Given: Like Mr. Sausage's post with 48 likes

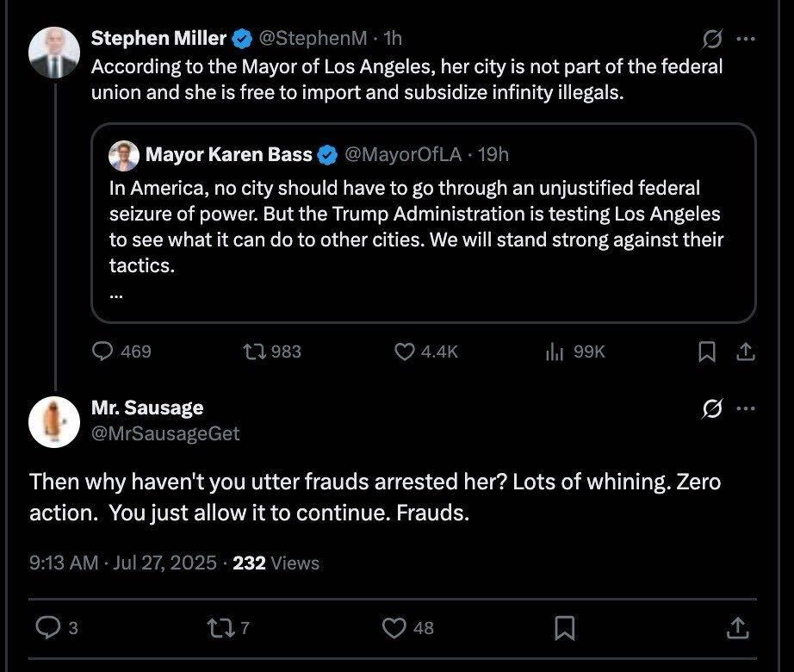Looking at the screenshot, I should 395,628.
